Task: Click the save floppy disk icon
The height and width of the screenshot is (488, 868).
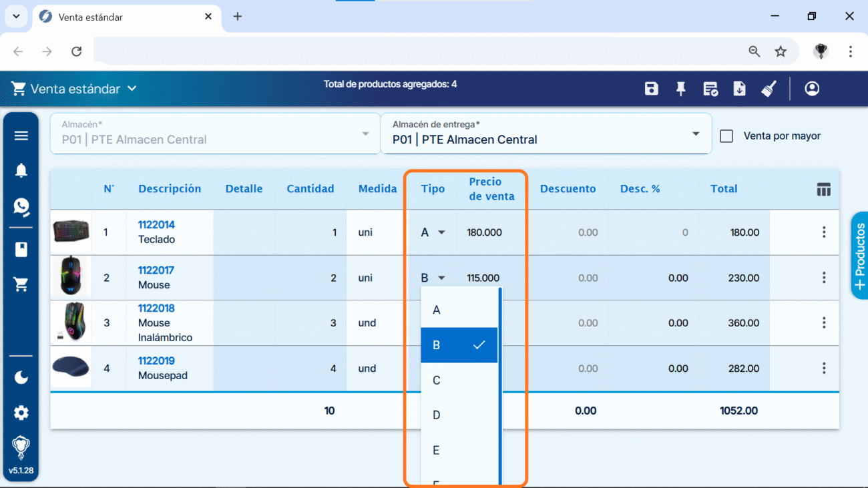Action: pyautogui.click(x=652, y=89)
